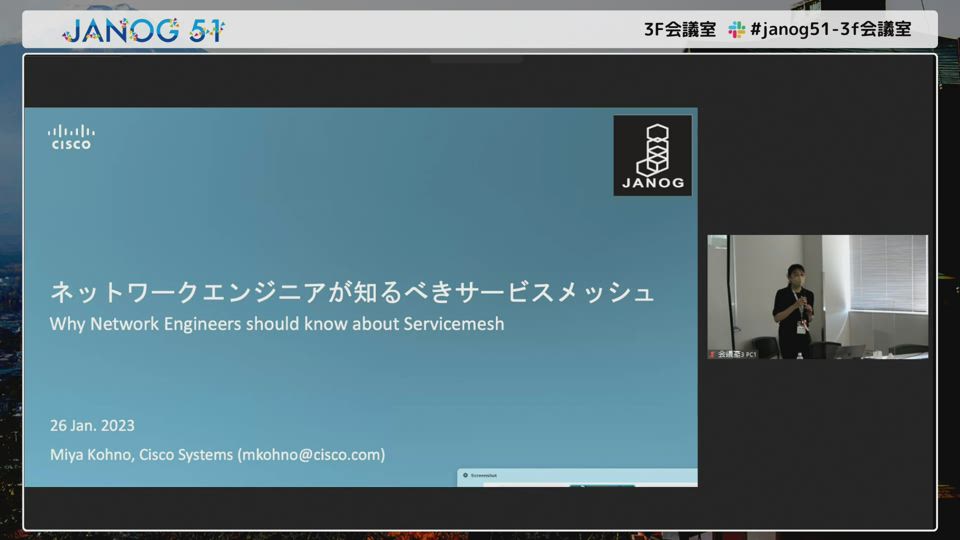Screen dimensions: 960x540
Task: Click the laptop on the desk in webcam
Action: tap(850, 351)
